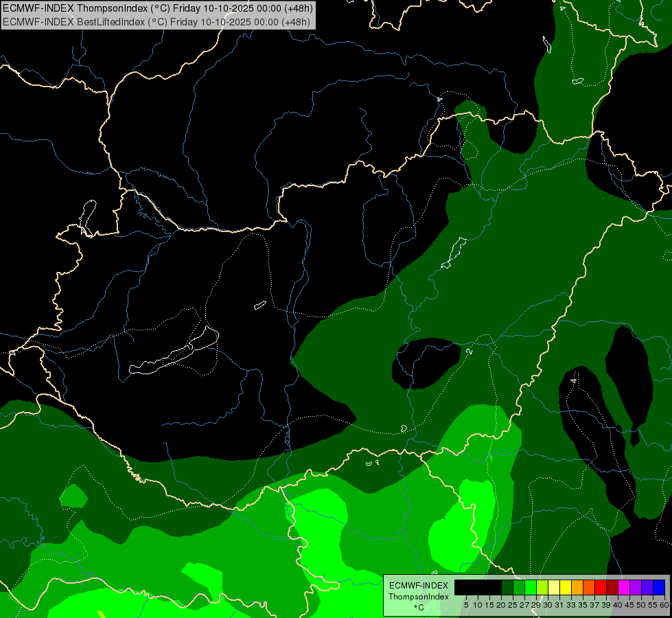Click the legend tick value 50
Screen dimensions: 672x618
(640, 605)
